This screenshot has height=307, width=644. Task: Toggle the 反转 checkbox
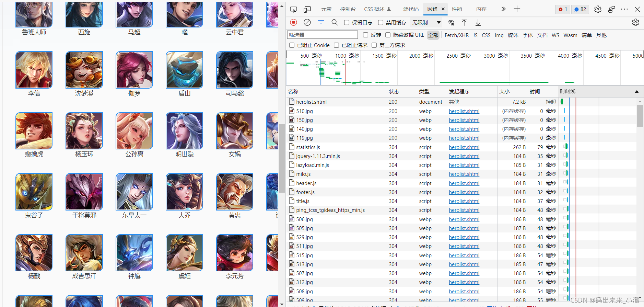tap(366, 35)
